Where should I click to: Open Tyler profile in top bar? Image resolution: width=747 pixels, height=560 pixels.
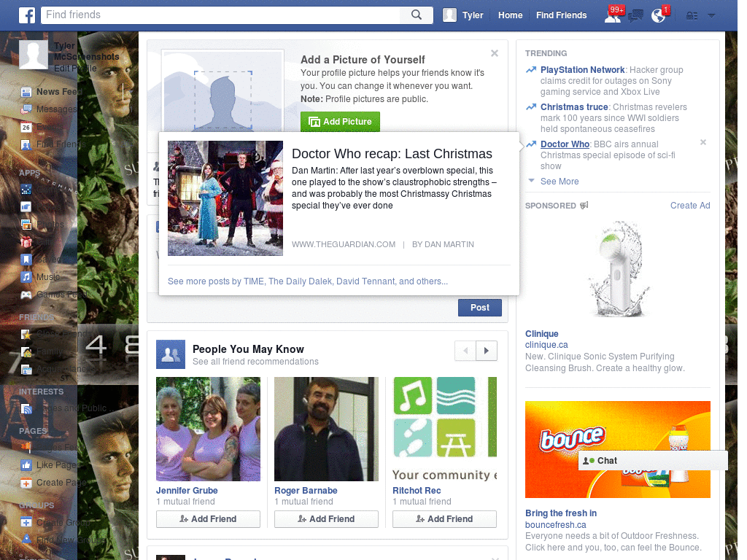click(463, 15)
